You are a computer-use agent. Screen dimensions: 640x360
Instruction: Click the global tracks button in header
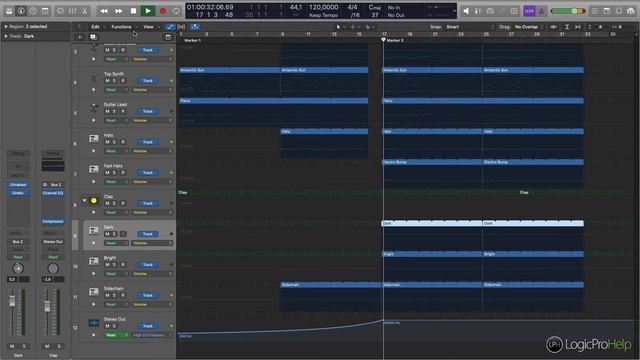point(168,37)
